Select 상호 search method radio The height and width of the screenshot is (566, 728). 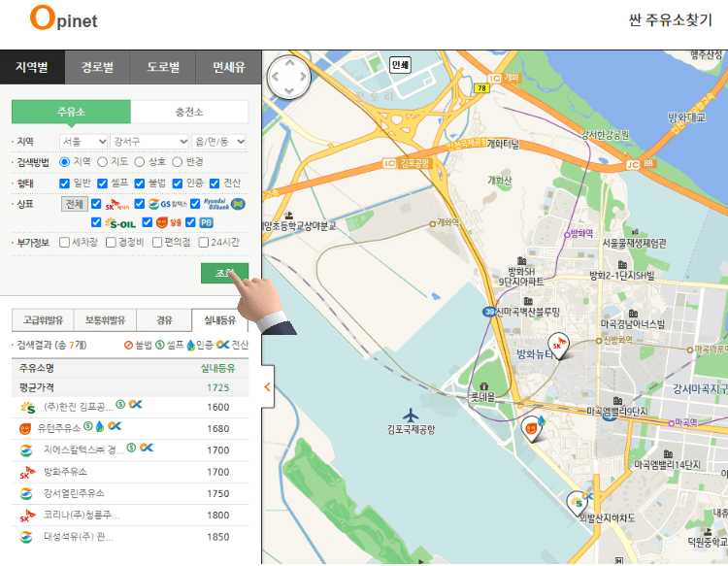click(139, 161)
